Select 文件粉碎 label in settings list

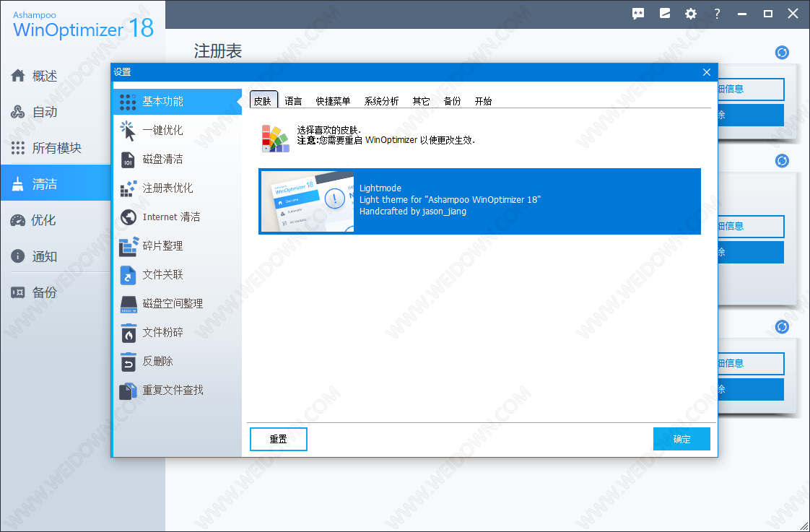coord(162,333)
